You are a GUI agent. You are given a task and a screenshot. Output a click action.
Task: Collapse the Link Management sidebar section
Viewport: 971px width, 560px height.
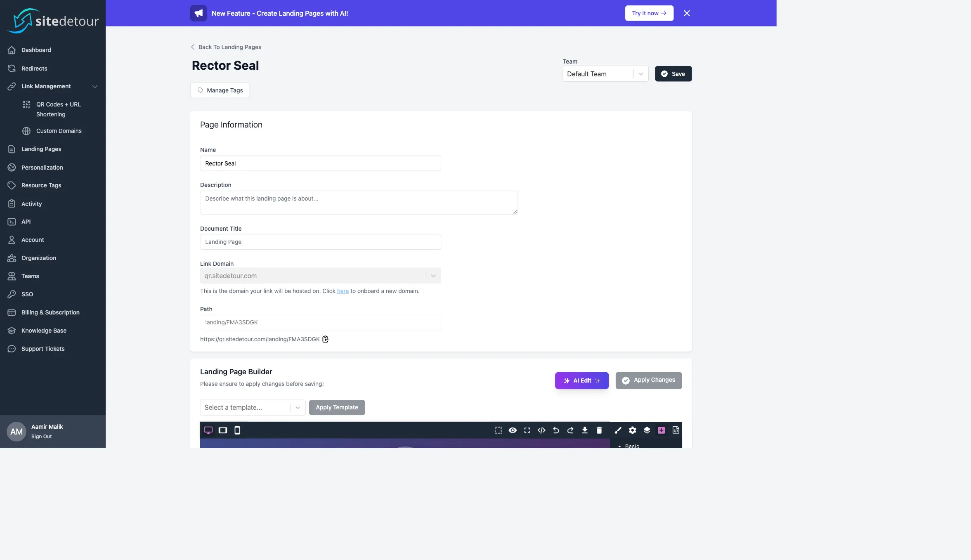[95, 86]
